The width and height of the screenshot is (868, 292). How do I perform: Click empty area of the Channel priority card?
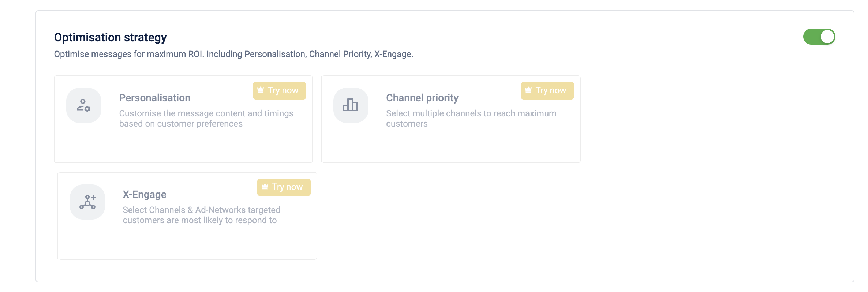tap(451, 146)
